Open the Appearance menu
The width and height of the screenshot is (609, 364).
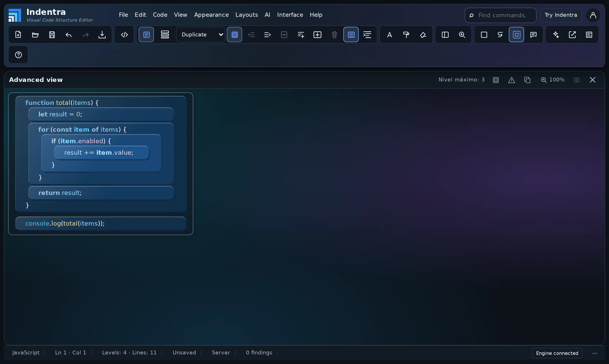coord(211,15)
